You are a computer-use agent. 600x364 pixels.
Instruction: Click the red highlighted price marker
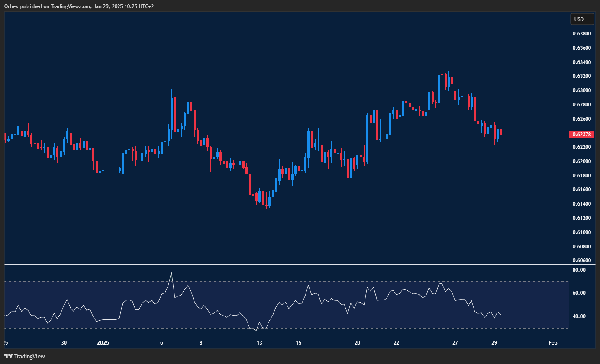click(x=582, y=135)
